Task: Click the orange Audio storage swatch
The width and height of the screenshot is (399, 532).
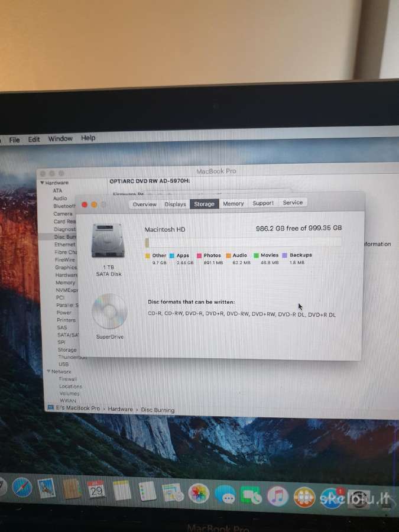Action: coord(228,255)
